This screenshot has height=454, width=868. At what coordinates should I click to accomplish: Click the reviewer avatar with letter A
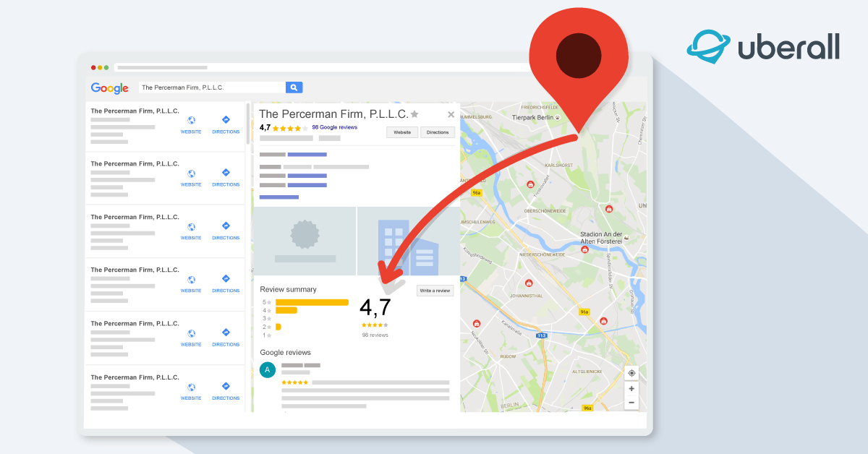(268, 370)
